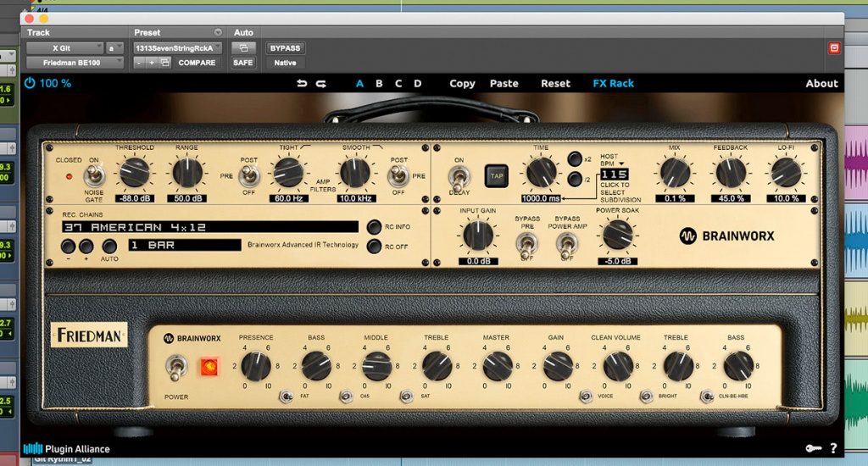
Task: Click the previous preset minus button
Action: coord(139,63)
